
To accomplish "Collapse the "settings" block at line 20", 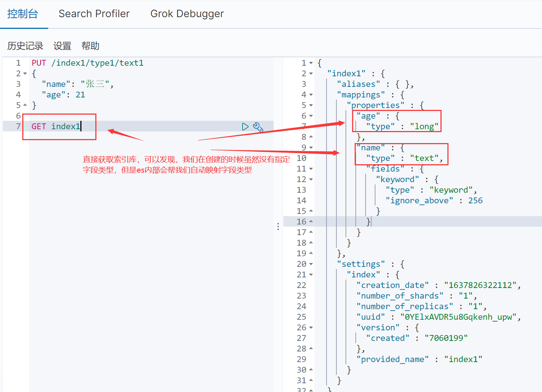I will tap(311, 264).
